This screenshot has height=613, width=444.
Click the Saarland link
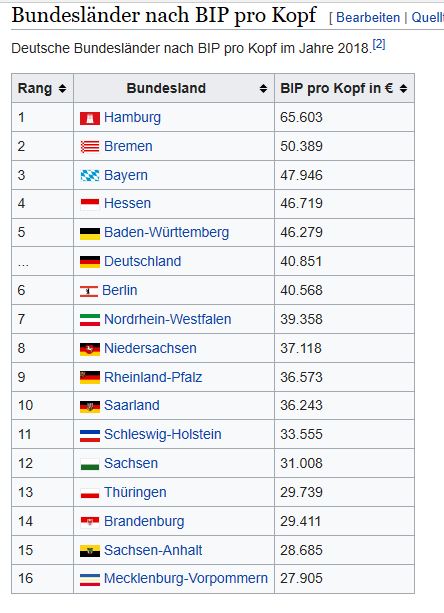pyautogui.click(x=132, y=405)
